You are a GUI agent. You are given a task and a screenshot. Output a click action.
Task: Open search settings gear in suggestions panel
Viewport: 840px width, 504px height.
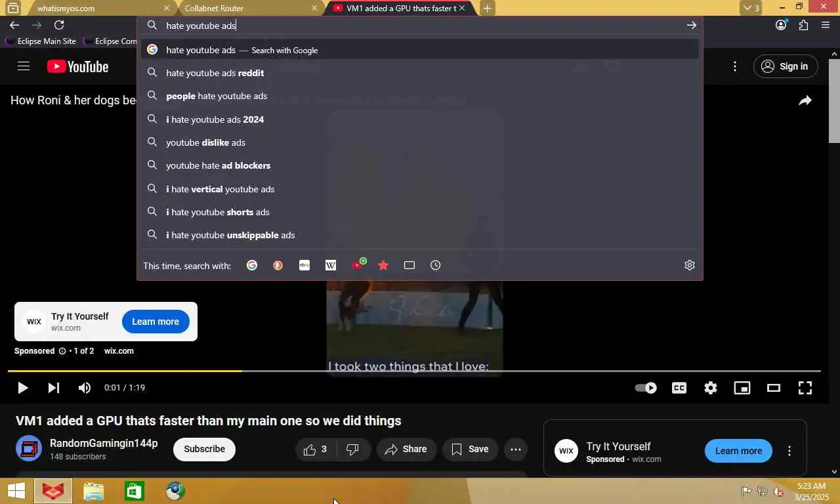click(x=690, y=265)
